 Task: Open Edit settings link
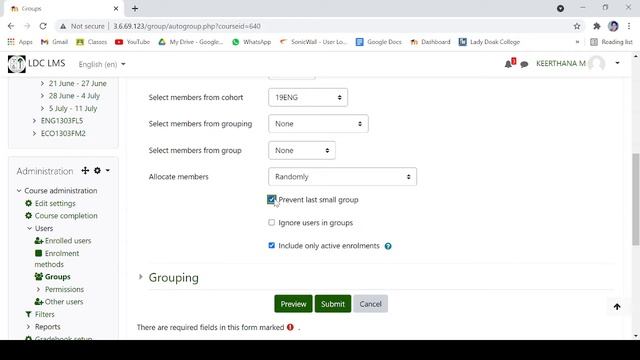[x=55, y=203]
